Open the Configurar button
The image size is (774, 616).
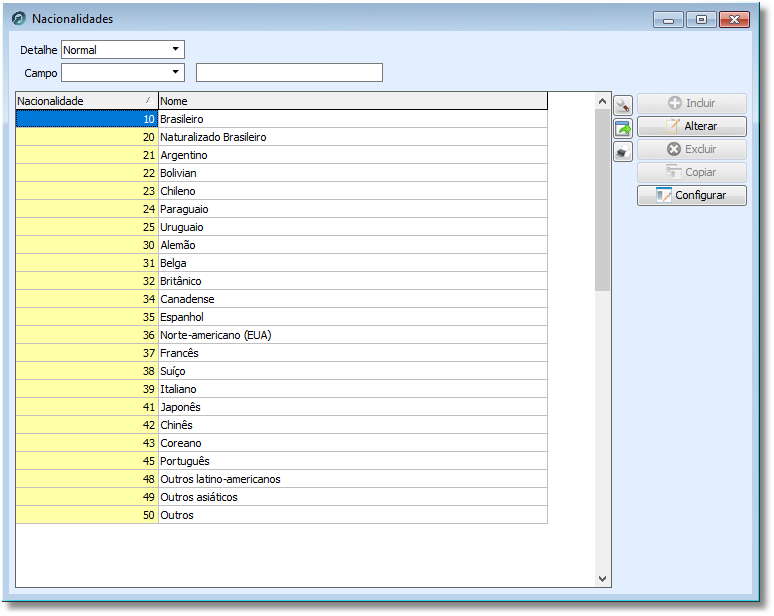691,195
